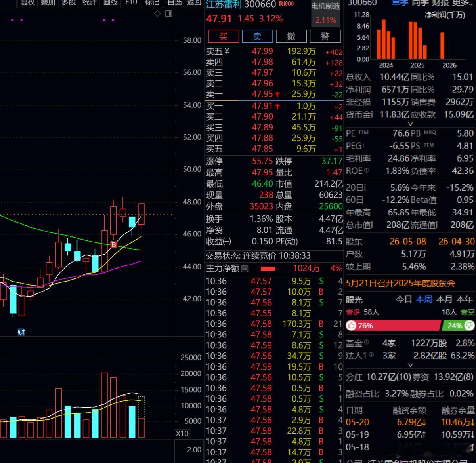Click the 10:36 trade row with 170.3万
Image resolution: width=476 pixels, height=463 pixels.
click(x=274, y=324)
